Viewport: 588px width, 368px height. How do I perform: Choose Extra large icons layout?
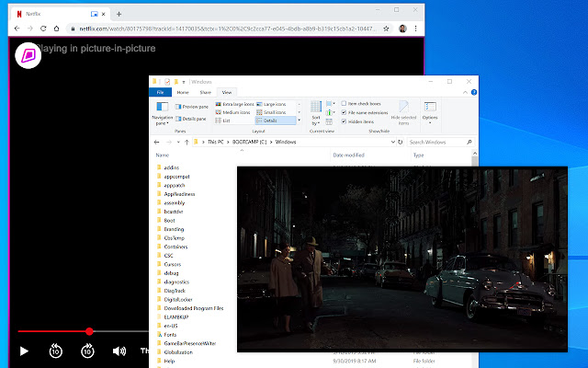(235, 104)
